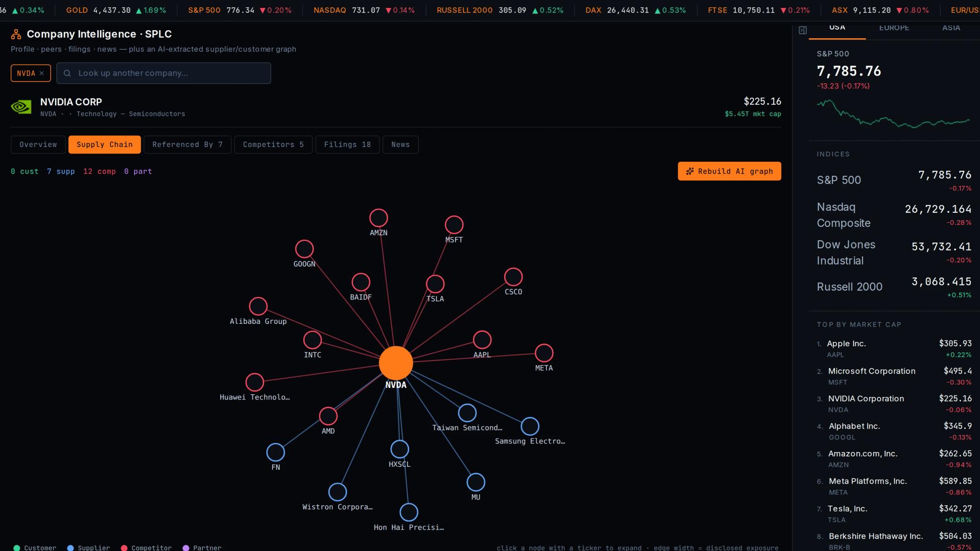Click the blue Supplier legend swatch
980x551 pixels.
point(70,548)
